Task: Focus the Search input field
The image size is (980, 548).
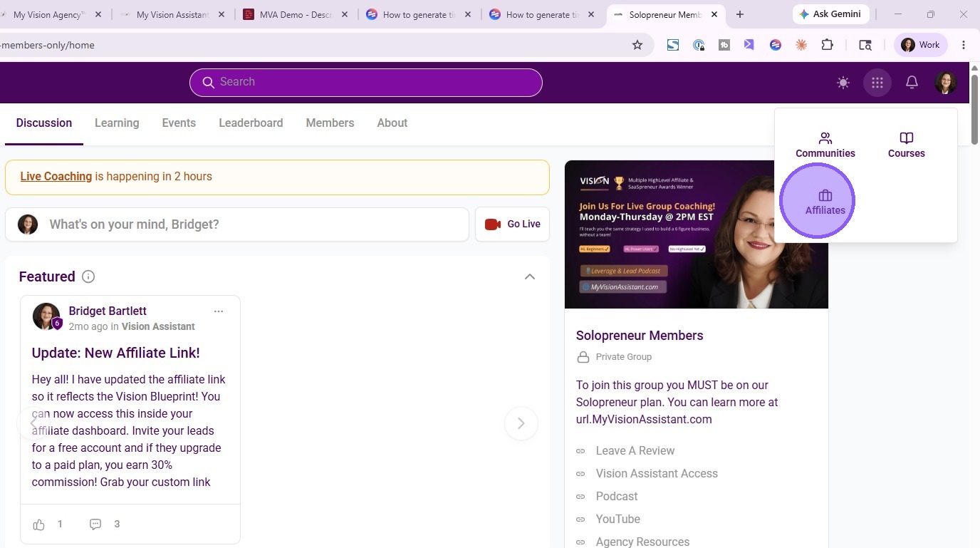Action: pos(366,83)
